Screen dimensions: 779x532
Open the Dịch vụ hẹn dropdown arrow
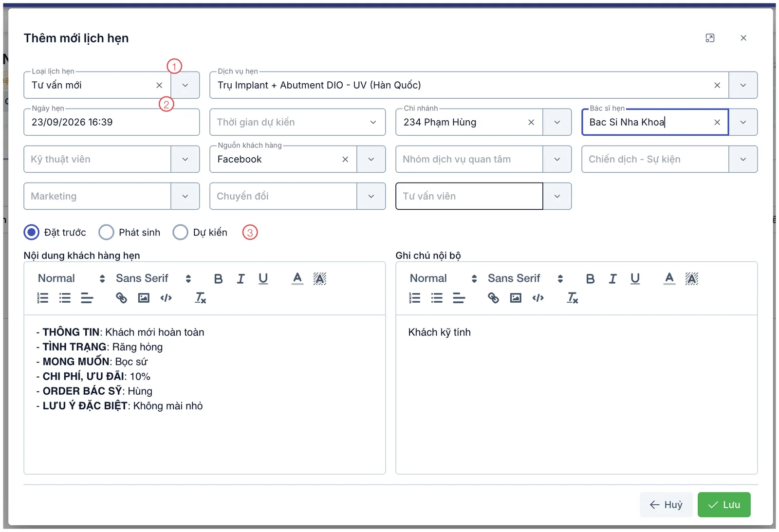point(743,85)
